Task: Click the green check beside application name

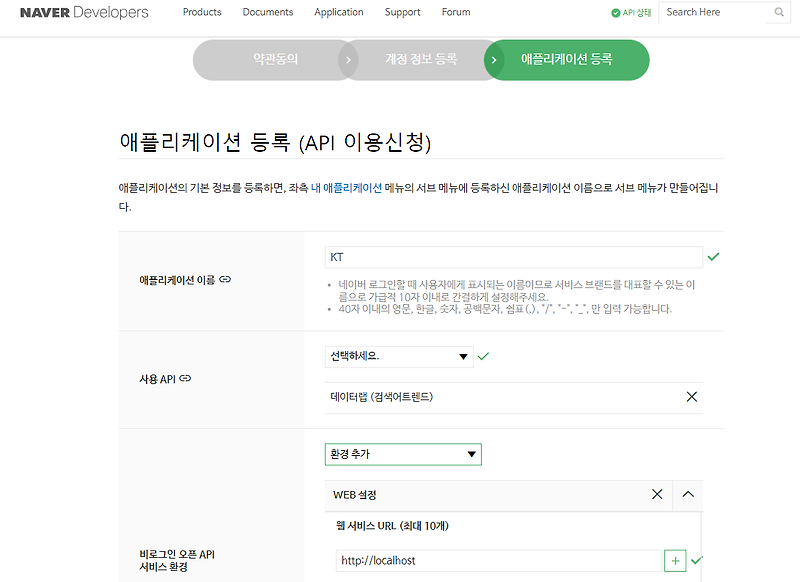Action: click(x=713, y=256)
